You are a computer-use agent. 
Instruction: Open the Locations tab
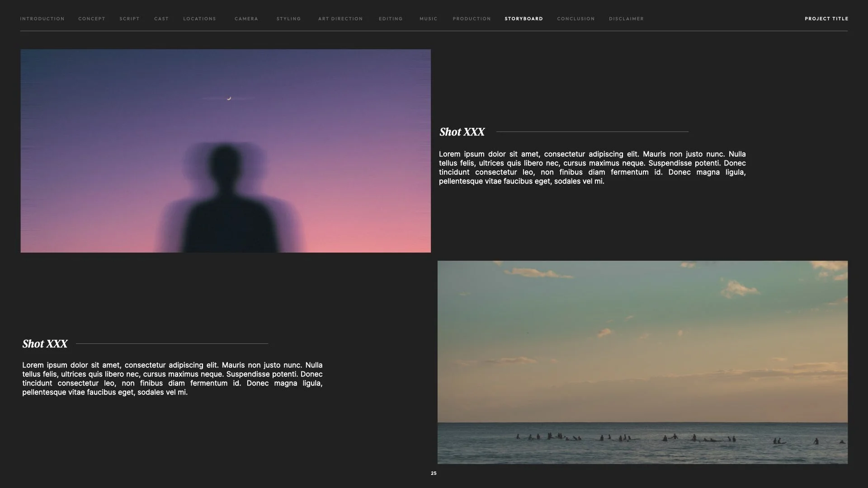pos(199,19)
